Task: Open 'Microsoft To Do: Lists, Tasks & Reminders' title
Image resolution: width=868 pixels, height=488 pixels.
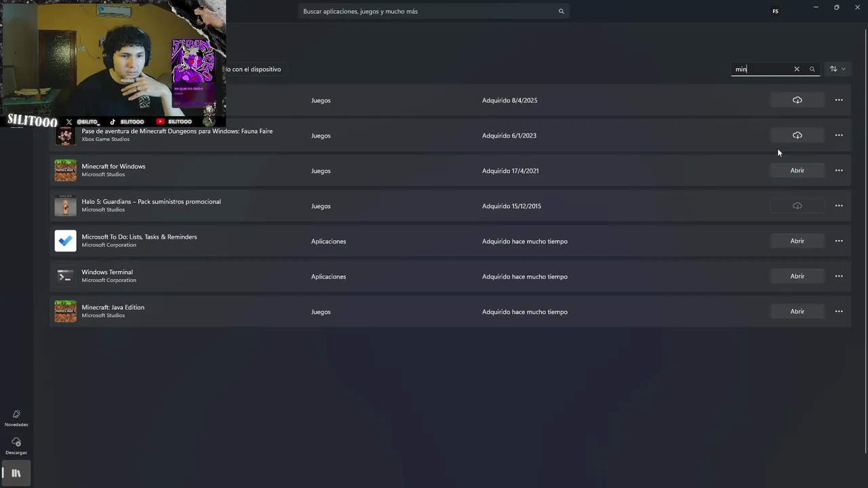Action: coord(139,237)
